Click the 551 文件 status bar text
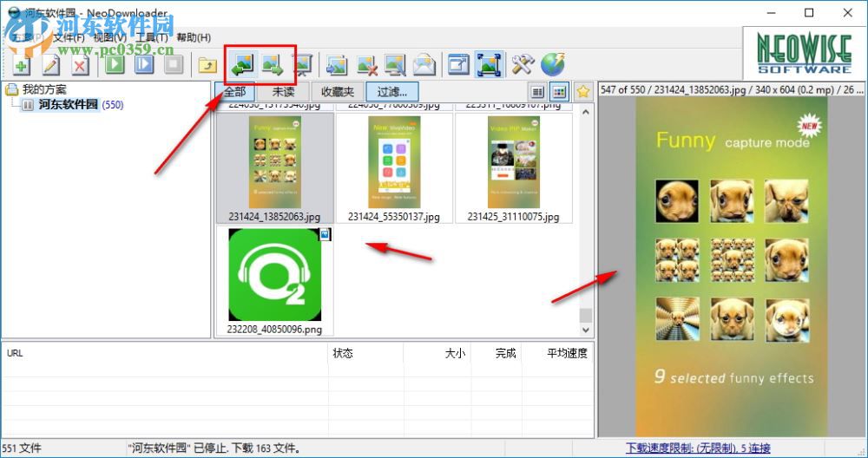 22,448
